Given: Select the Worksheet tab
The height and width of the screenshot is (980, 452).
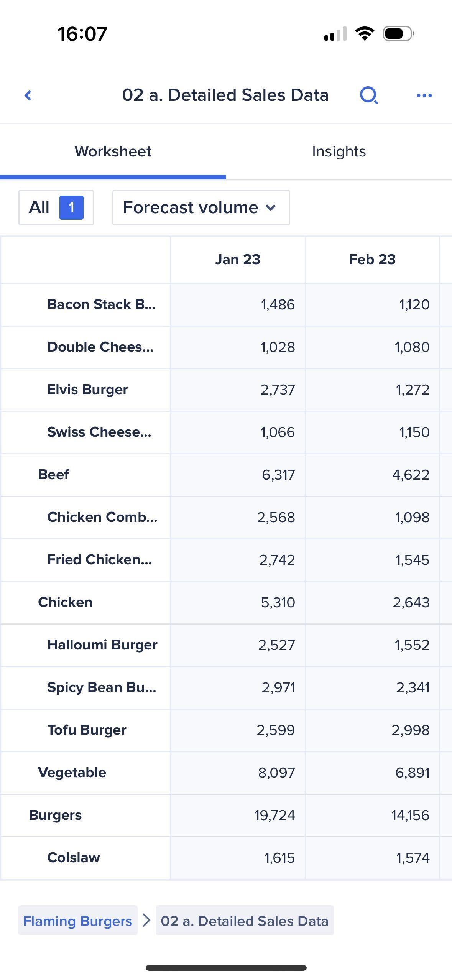Looking at the screenshot, I should click(113, 151).
